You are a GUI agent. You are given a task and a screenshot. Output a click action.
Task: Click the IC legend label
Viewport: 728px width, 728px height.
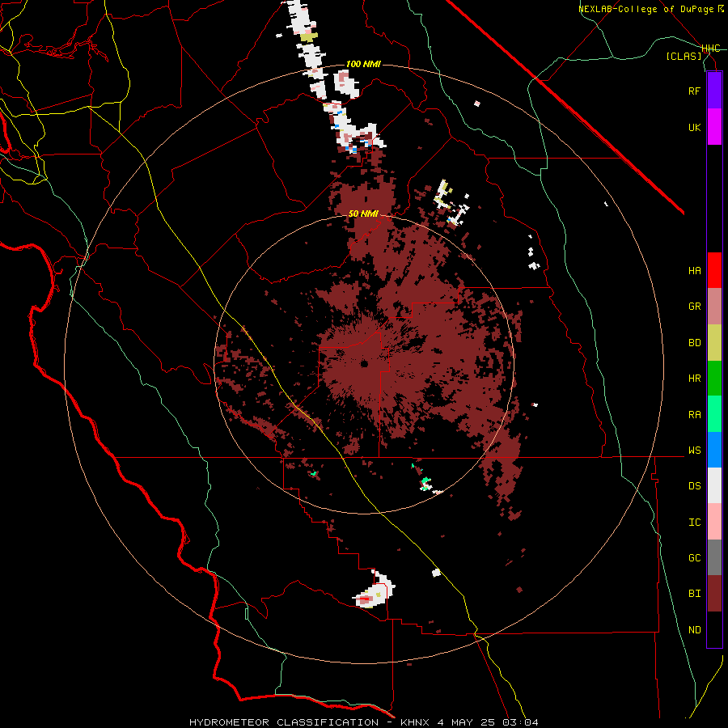click(x=694, y=523)
